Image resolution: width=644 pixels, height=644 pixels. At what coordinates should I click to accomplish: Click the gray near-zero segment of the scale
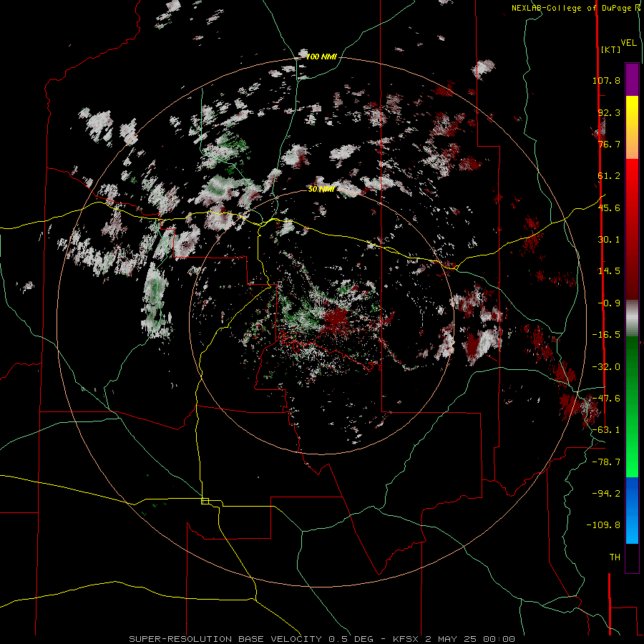tap(632, 318)
